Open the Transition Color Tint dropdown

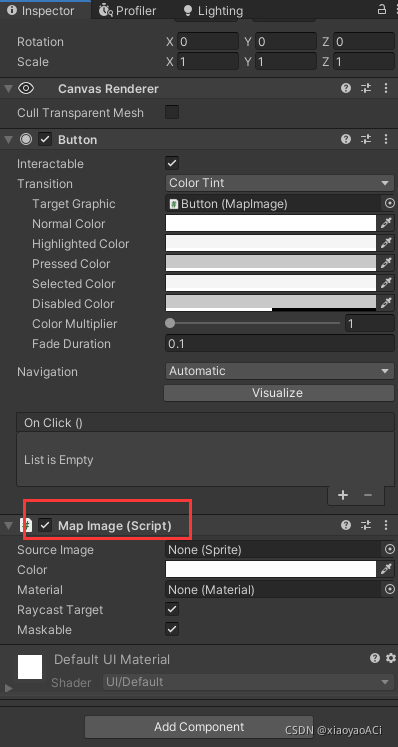coord(280,183)
